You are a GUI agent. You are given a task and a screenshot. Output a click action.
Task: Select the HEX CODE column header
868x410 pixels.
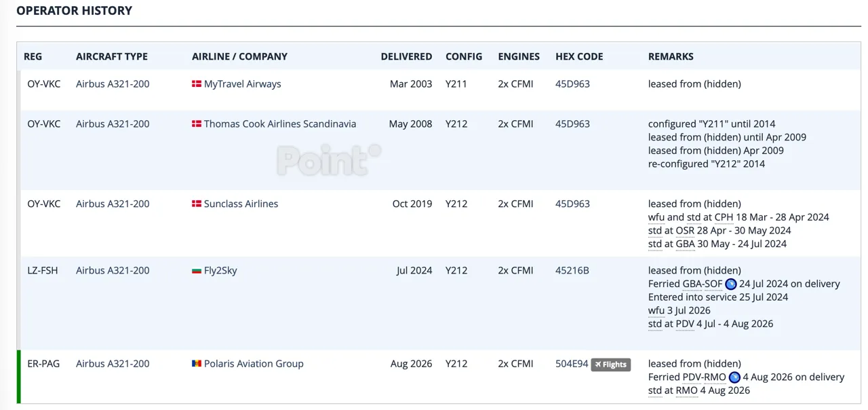[x=579, y=56]
